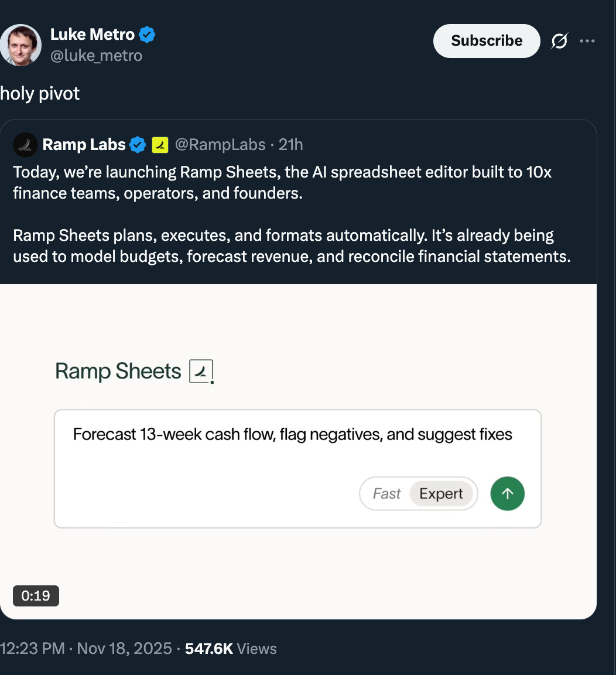Open the three-dot more options menu
This screenshot has width=616, height=675.
587,41
